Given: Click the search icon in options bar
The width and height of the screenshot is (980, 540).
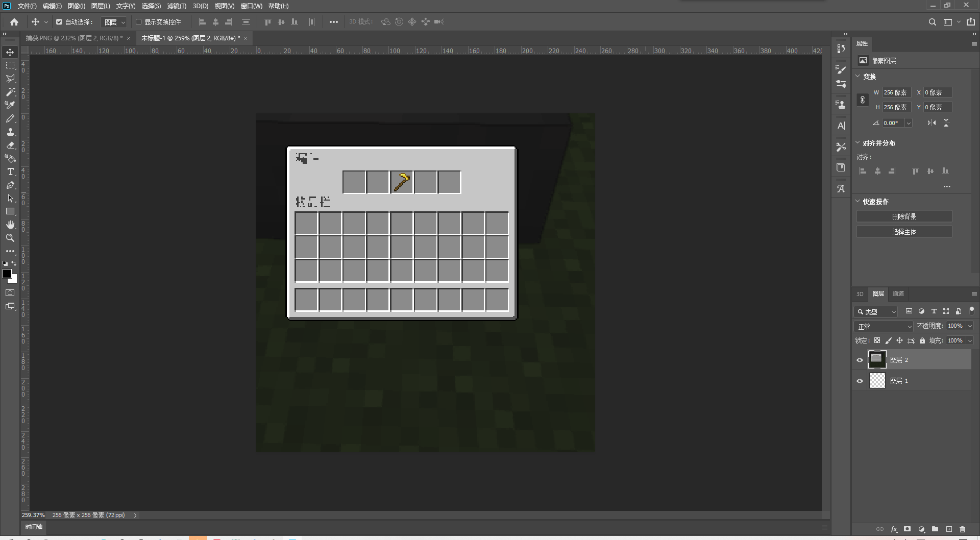Looking at the screenshot, I should click(932, 22).
